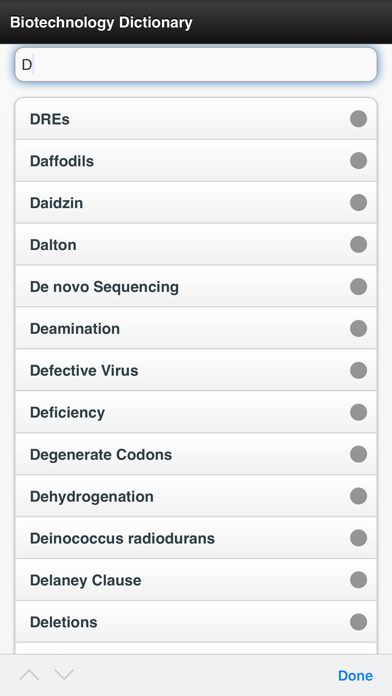View the Delaney Clause definition
This screenshot has width=392, height=696.
click(x=196, y=580)
